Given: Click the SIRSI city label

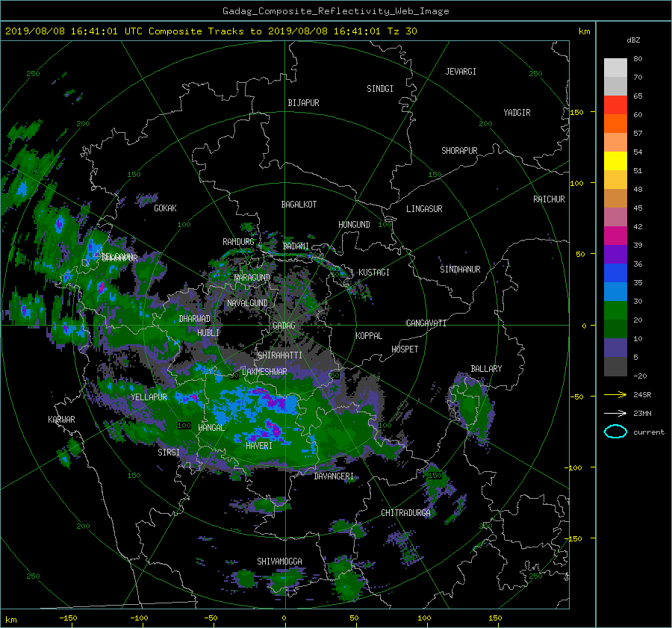Looking at the screenshot, I should pyautogui.click(x=169, y=453).
